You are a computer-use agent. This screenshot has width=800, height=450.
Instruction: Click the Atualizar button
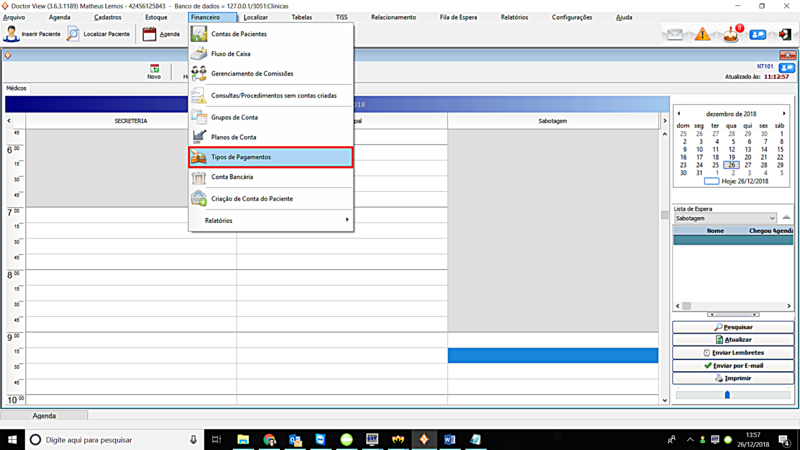click(734, 340)
